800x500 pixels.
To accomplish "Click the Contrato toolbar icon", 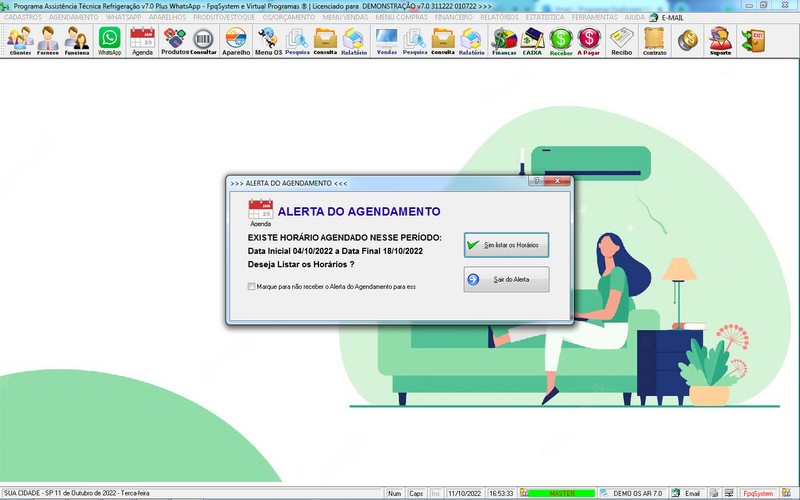I will coord(654,40).
